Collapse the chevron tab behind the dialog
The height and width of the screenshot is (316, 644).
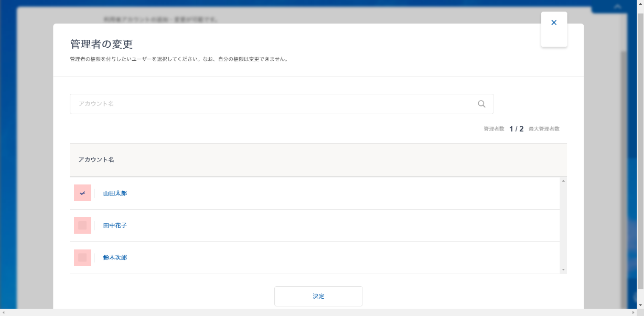(617, 7)
